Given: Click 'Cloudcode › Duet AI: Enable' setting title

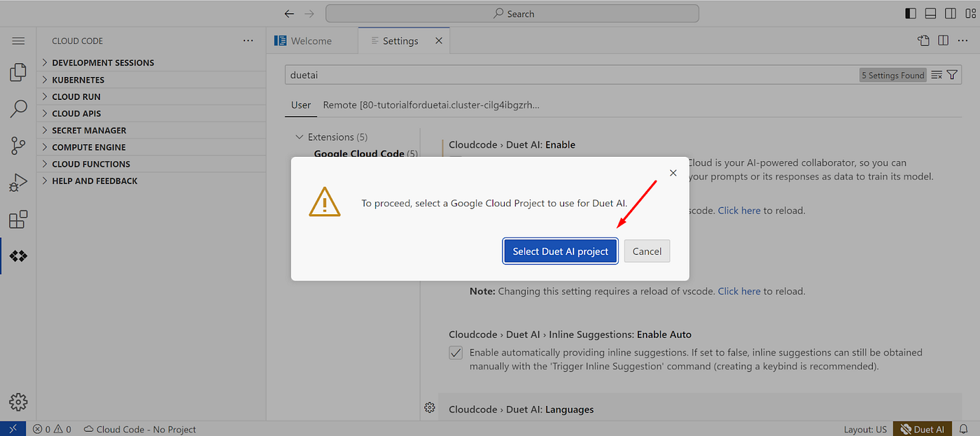Looking at the screenshot, I should point(512,145).
